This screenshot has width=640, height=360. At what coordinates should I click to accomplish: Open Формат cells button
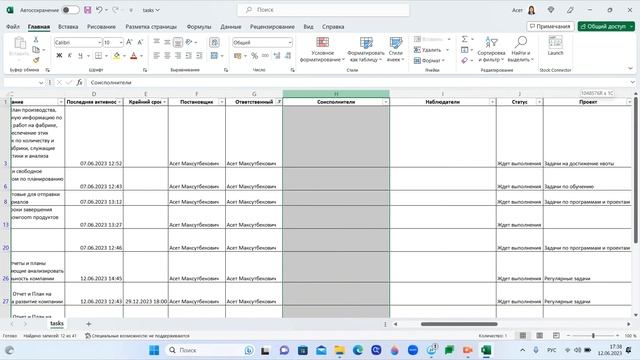click(x=429, y=60)
